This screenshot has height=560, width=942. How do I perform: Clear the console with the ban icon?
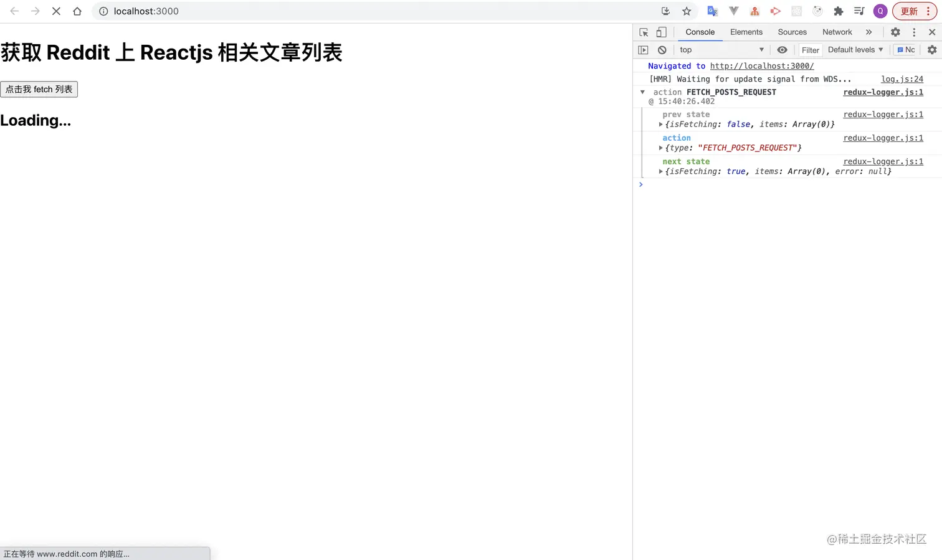click(x=662, y=50)
